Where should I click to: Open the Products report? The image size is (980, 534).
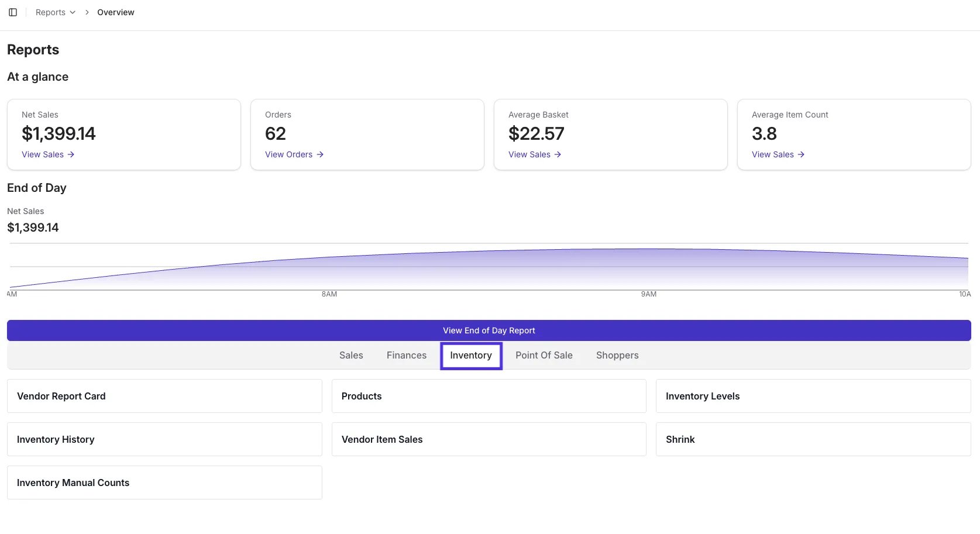489,396
